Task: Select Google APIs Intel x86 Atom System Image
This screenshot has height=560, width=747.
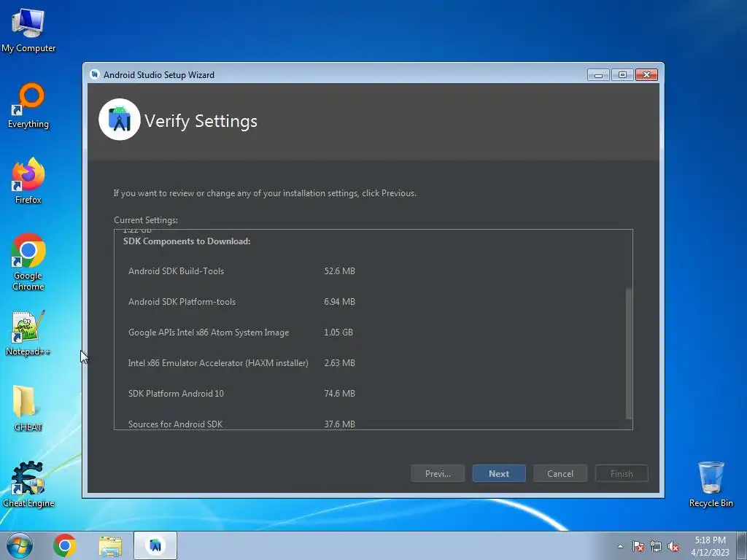Action: [x=209, y=332]
